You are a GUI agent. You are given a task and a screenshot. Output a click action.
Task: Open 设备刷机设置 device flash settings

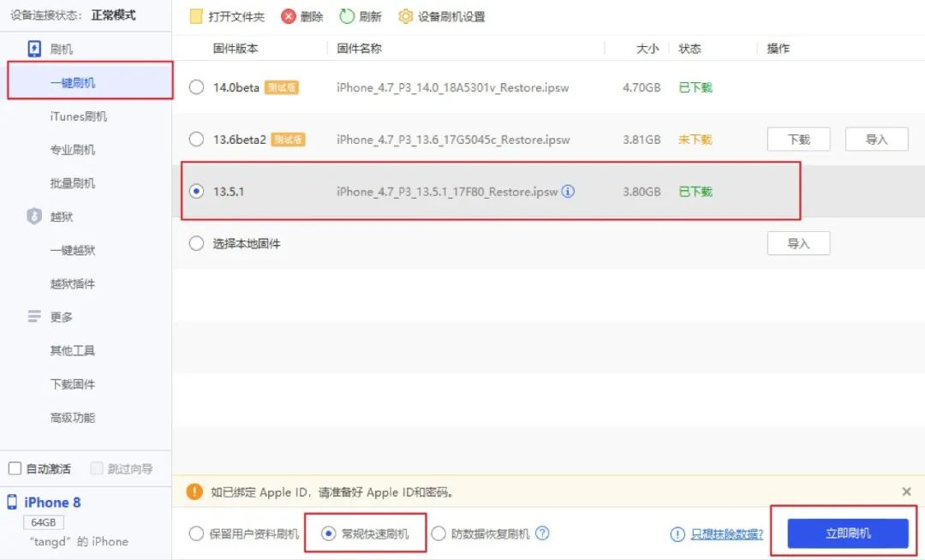(x=440, y=15)
